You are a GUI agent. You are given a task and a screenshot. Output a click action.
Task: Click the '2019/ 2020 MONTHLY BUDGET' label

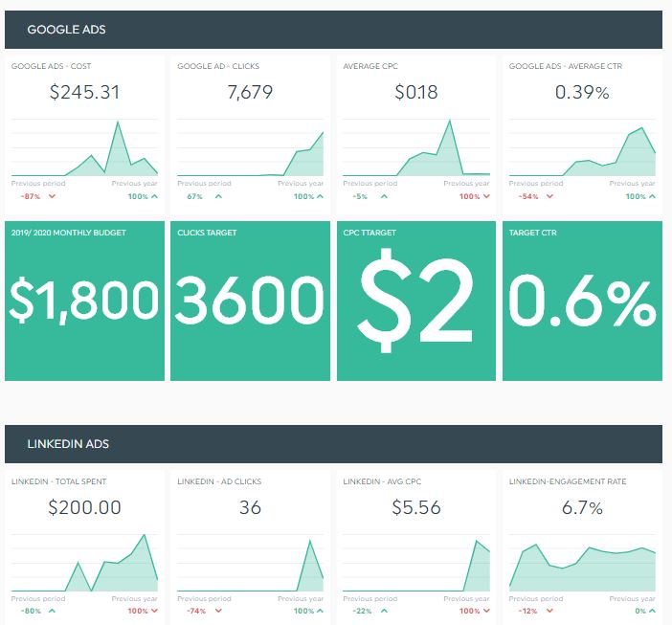[69, 233]
